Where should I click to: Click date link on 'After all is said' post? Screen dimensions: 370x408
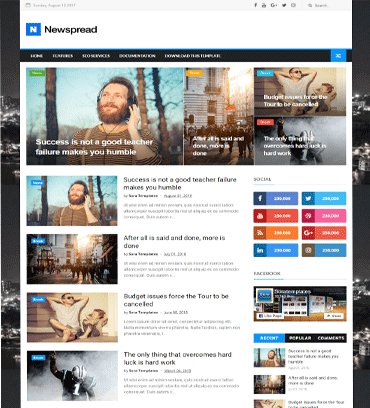point(175,254)
